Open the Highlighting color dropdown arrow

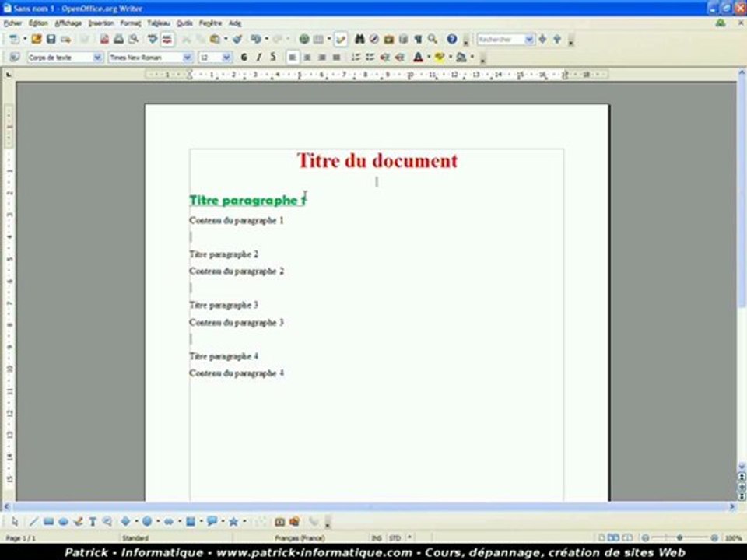click(x=451, y=57)
